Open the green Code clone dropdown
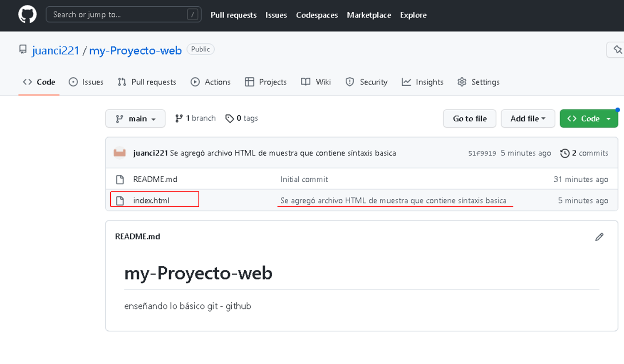Viewport: 624px width, 364px height. point(589,119)
